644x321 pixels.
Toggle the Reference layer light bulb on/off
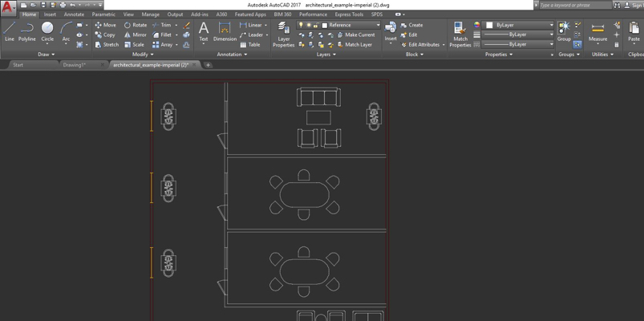click(302, 25)
